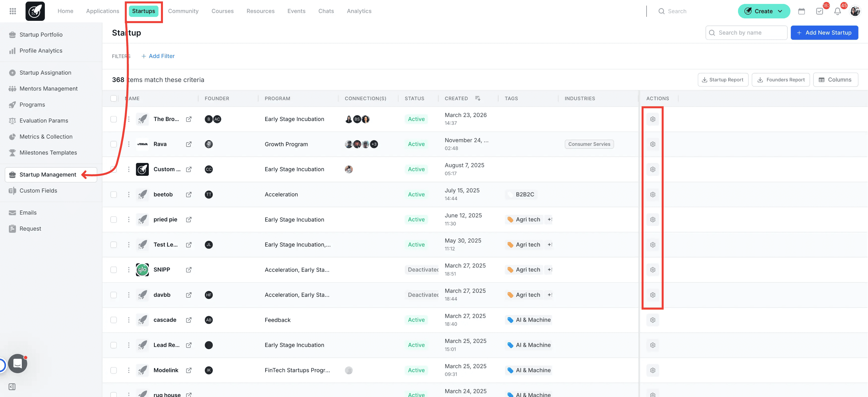
Task: Collapse sidebar using bottom-left panel icon
Action: (x=12, y=387)
